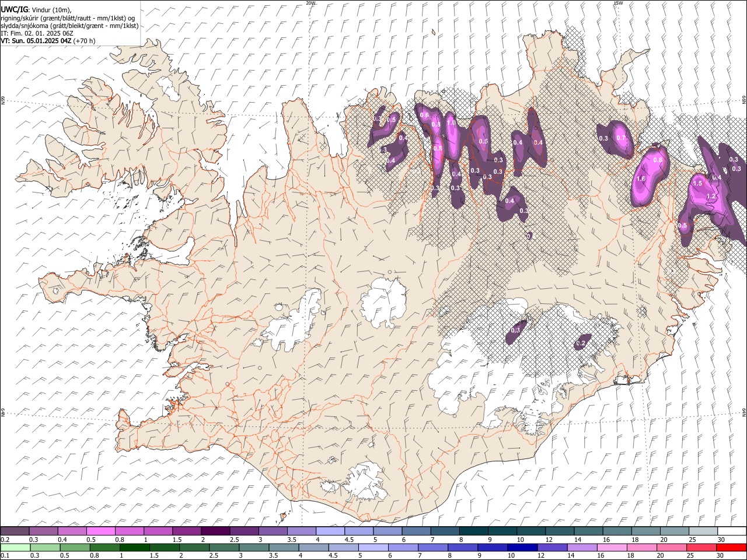Select the white 30 swatch ending the upper scale
747x560 pixels.
tap(732, 531)
